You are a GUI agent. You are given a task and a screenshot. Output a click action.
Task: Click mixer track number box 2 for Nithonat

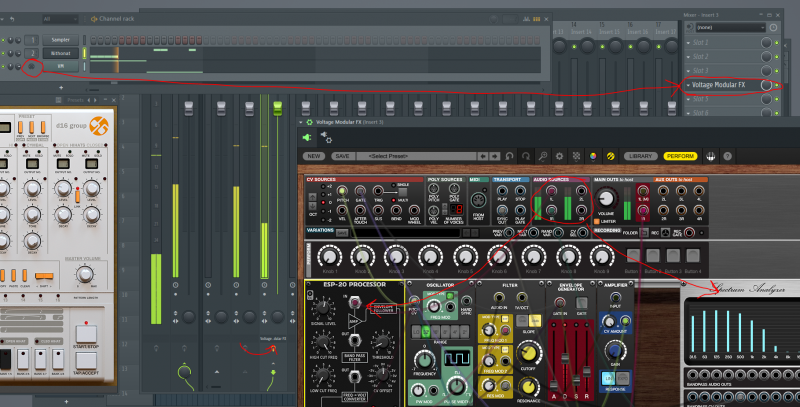(32, 53)
